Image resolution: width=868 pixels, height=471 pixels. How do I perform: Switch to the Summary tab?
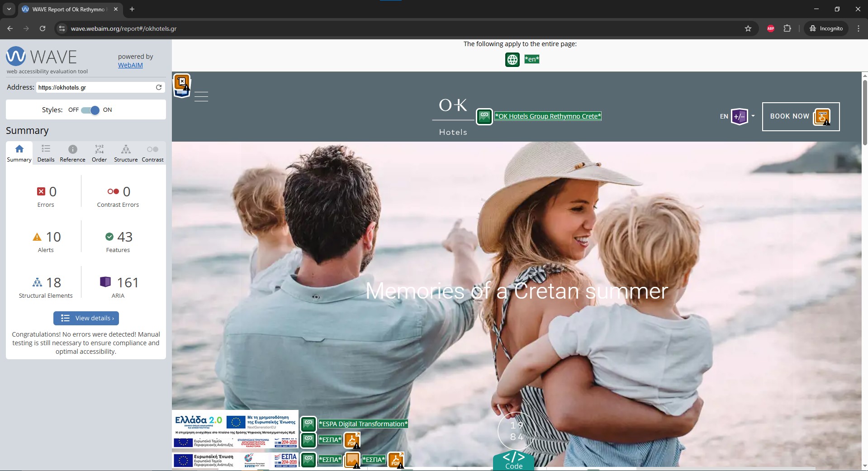click(x=19, y=153)
